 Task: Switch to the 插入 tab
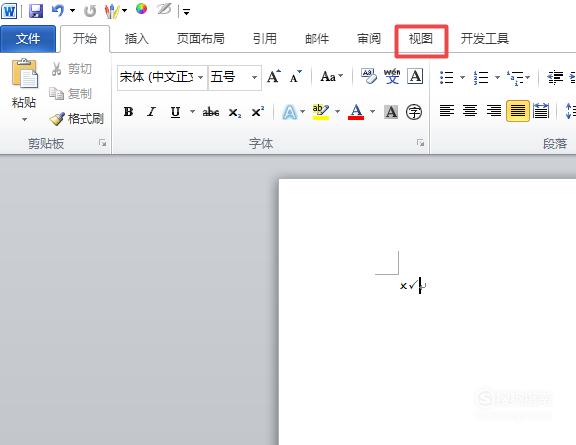(x=136, y=39)
